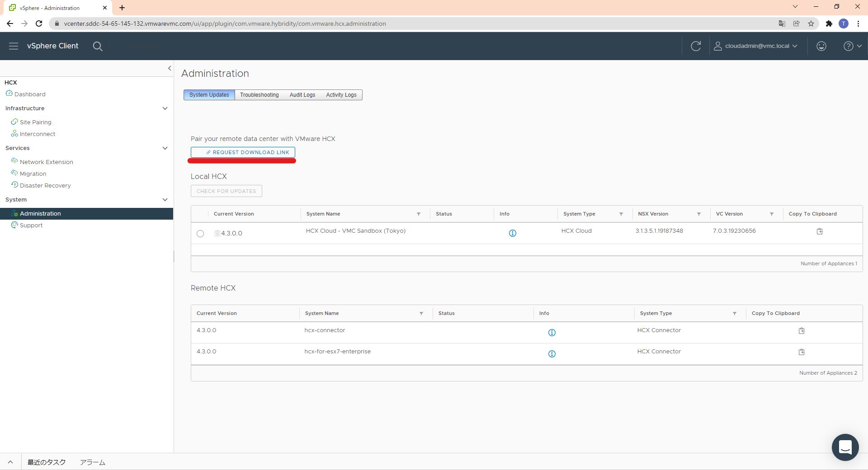
Task: Filter Remote HCX System Name column
Action: point(421,314)
